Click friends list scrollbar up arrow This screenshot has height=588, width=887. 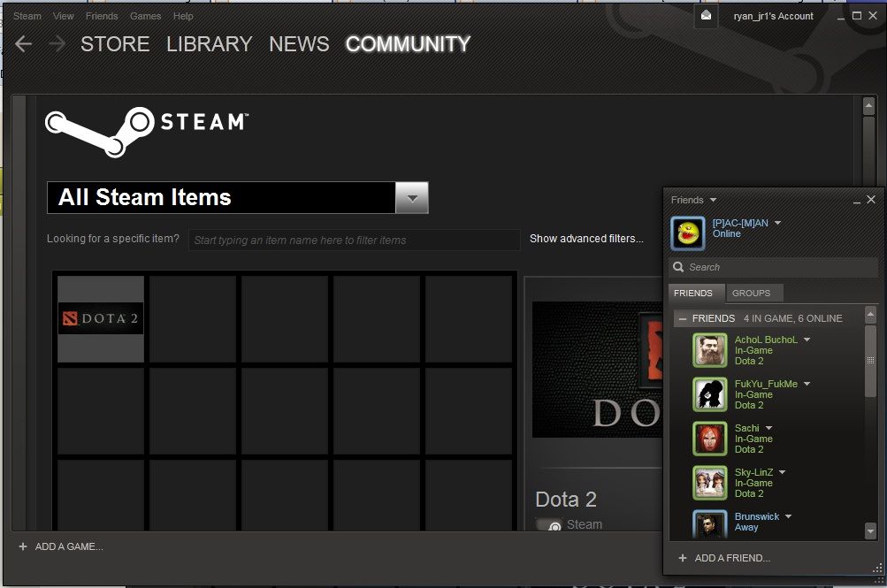tap(870, 315)
